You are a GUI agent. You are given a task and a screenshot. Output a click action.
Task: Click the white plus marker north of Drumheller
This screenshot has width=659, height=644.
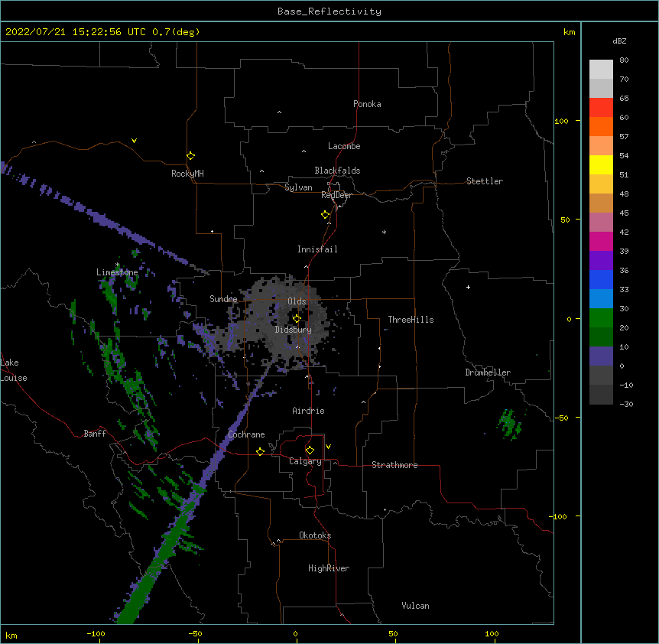[x=468, y=287]
